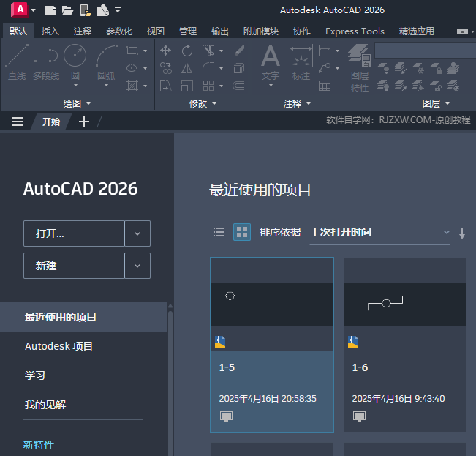Select the 文字 (Text) tool
Viewport: 476px width, 456px height.
coord(271,63)
